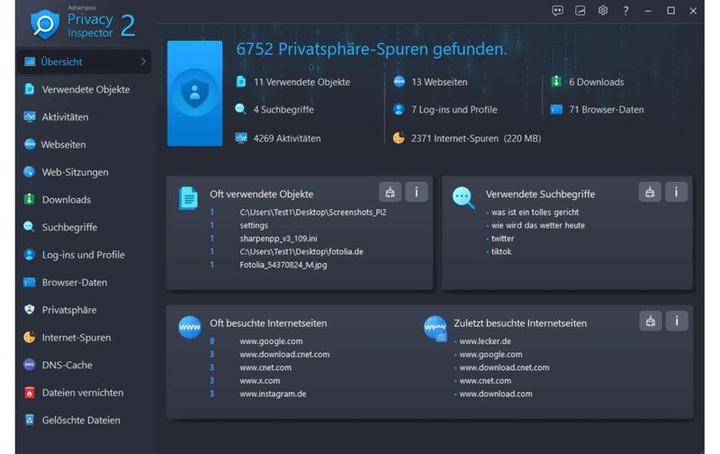Click the Verwendete Suchbegriffe magnifier icon
The image size is (720, 454).
(x=463, y=198)
